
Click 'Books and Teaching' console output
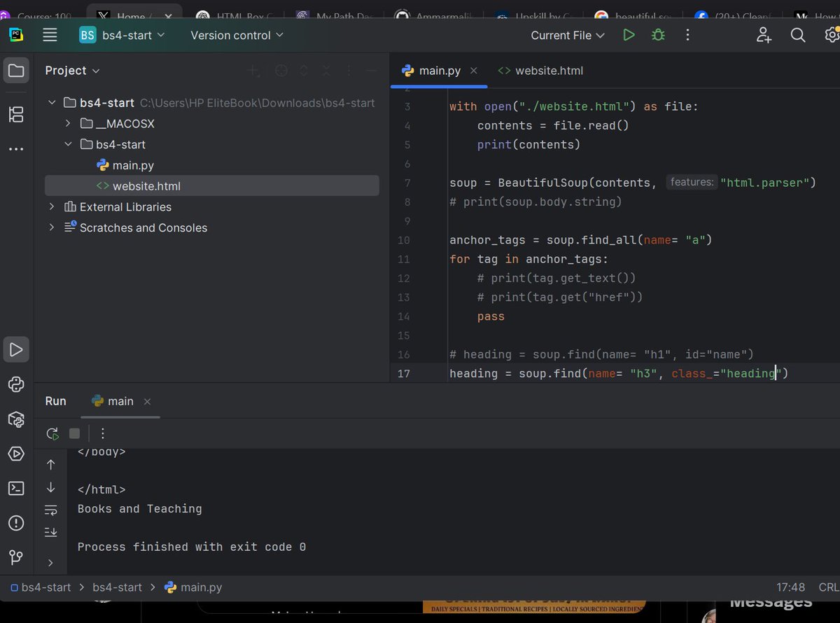140,509
